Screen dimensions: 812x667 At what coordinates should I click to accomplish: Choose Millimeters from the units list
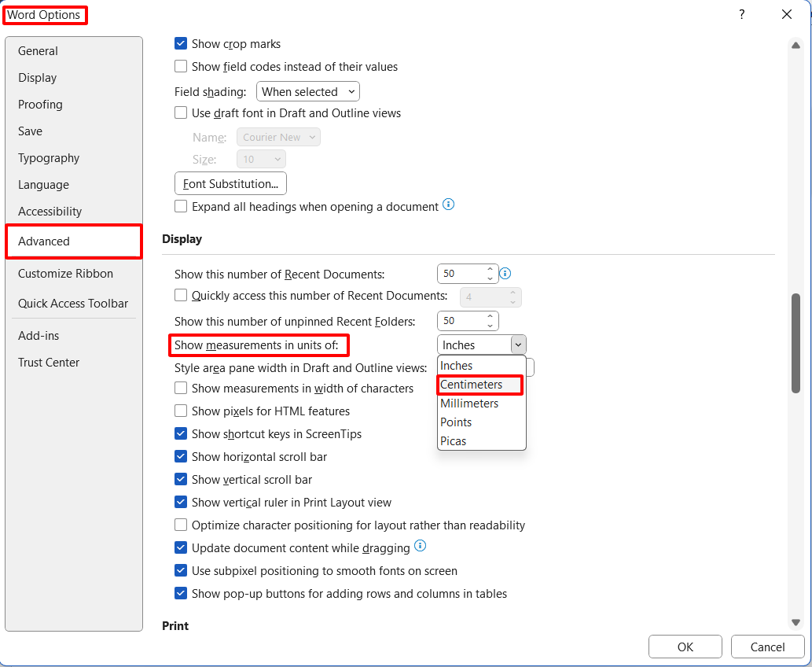point(481,404)
